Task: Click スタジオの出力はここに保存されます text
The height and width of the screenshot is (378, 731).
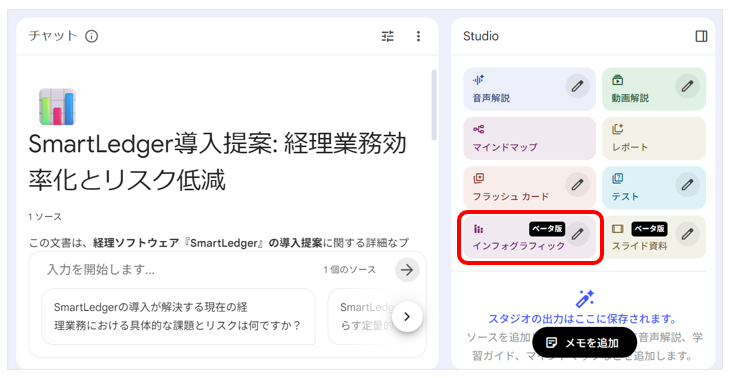Action: 583,319
